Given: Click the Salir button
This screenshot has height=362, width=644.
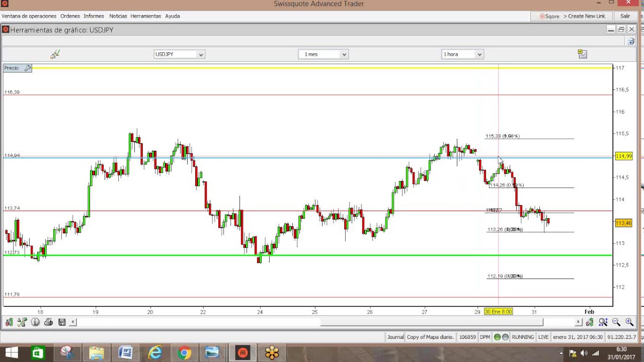Looking at the screenshot, I should click(625, 16).
